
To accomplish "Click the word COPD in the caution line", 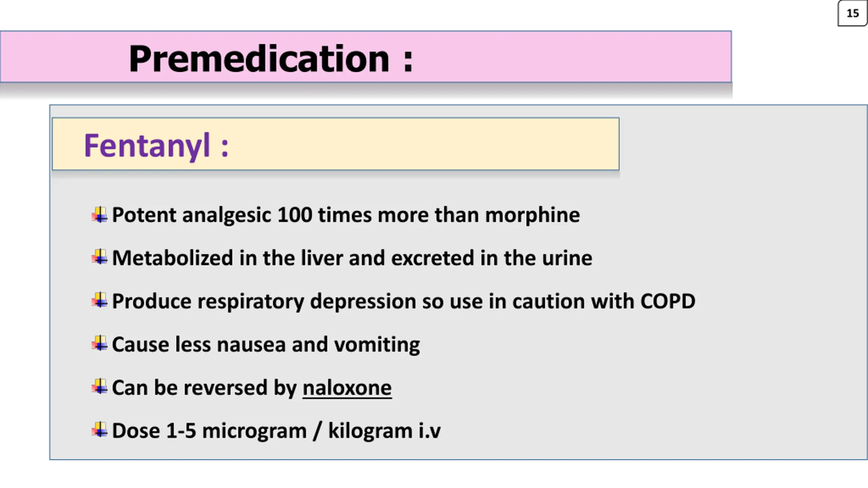I will click(668, 301).
